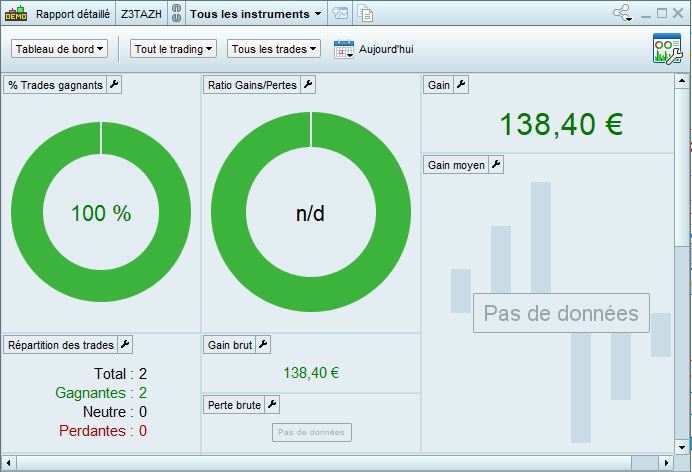Viewport: 692px width, 472px height.
Task: Click the horizontal scrollbar left arrow
Action: pos(9,463)
